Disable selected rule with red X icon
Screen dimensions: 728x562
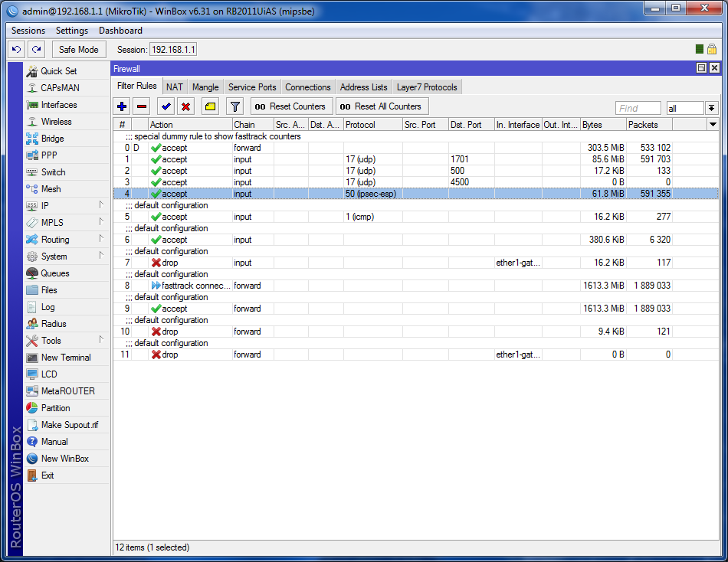click(185, 106)
